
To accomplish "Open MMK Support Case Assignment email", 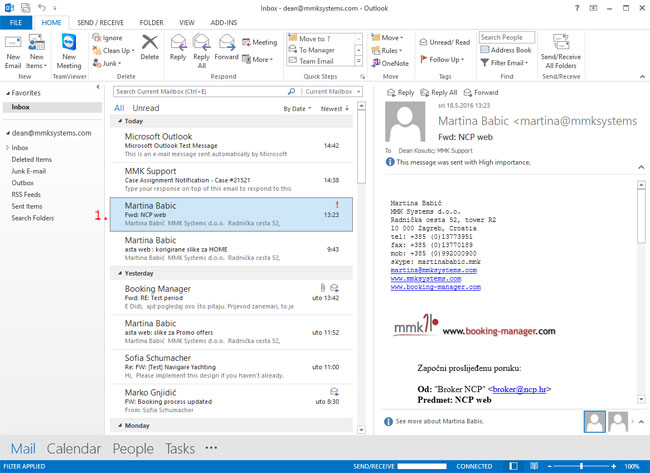I will click(231, 179).
